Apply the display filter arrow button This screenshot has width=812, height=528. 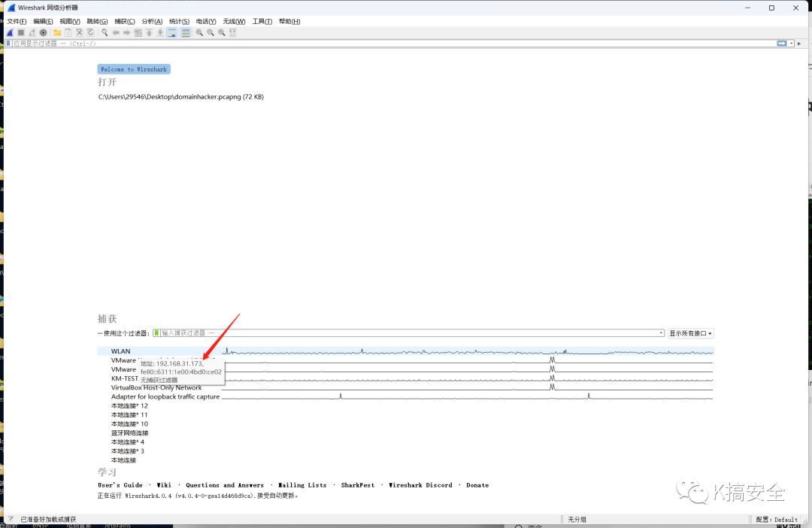click(x=782, y=44)
